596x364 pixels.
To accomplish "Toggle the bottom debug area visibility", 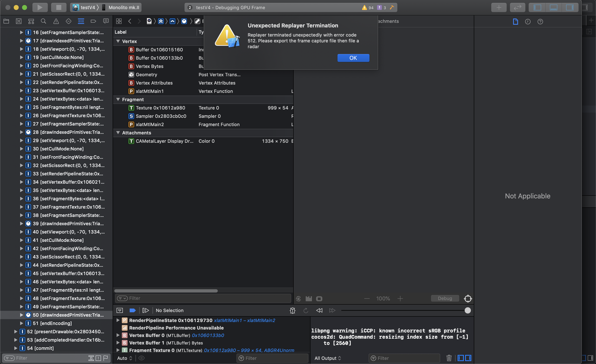I will [553, 7].
